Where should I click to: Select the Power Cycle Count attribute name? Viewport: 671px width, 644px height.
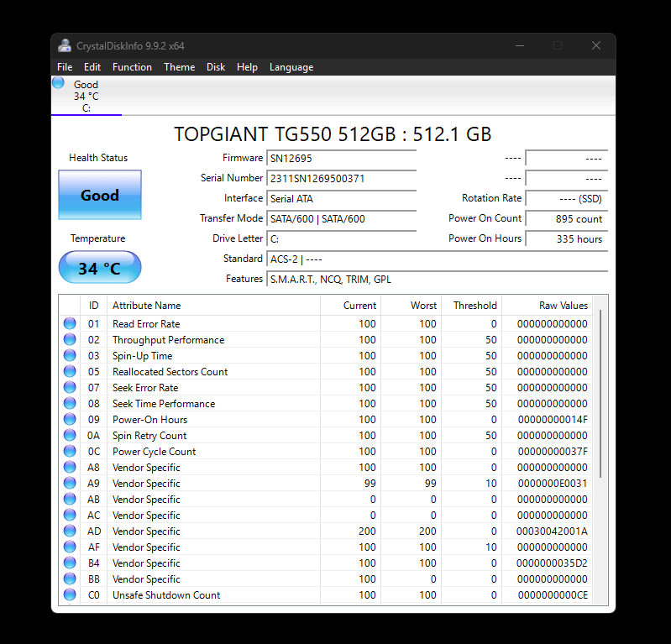[x=154, y=452]
